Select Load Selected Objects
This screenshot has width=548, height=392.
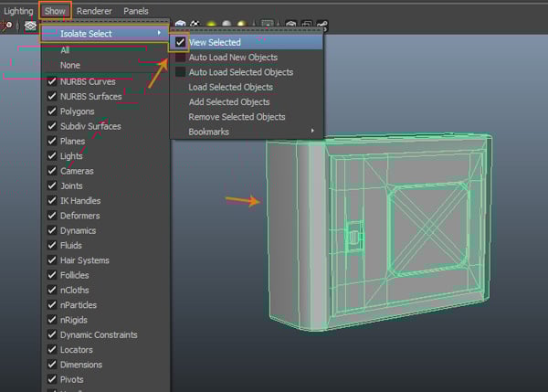(x=230, y=87)
